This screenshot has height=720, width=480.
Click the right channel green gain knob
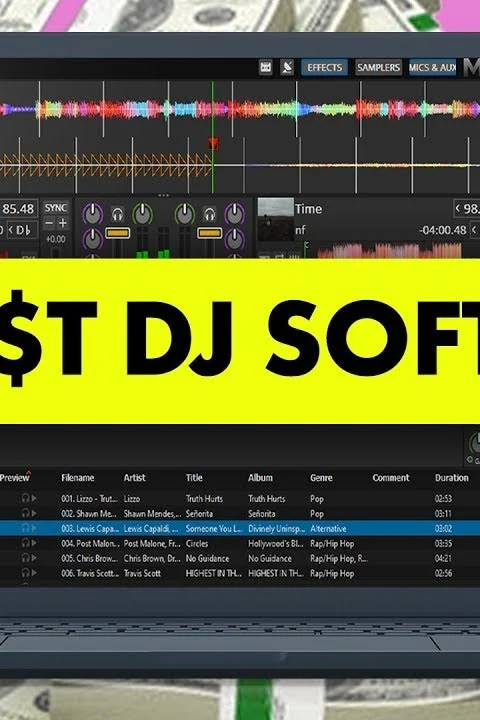coord(185,214)
